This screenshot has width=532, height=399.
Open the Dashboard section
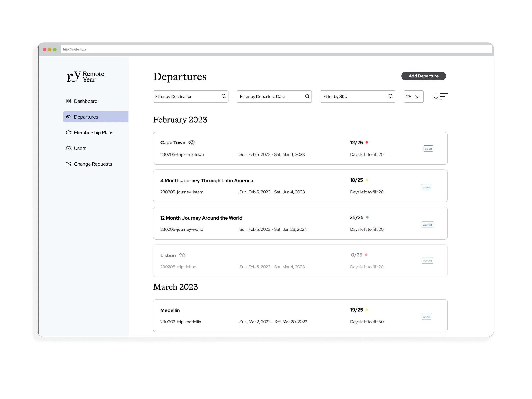coord(86,101)
